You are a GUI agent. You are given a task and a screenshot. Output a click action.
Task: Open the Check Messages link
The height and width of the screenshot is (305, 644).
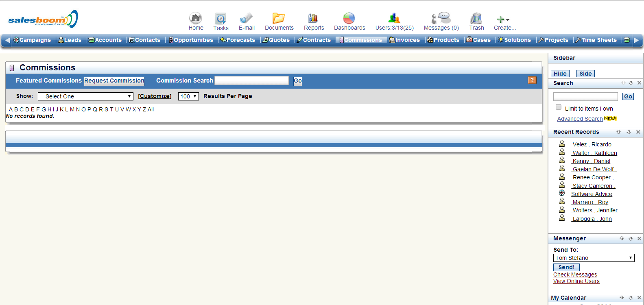[x=575, y=275]
